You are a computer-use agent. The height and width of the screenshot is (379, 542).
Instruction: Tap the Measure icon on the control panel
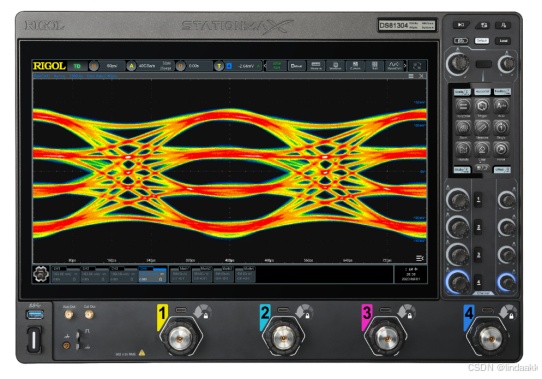pyautogui.click(x=482, y=128)
